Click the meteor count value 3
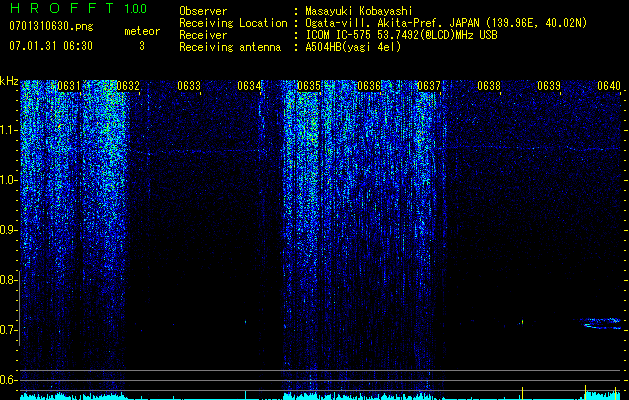The width and height of the screenshot is (629, 400). click(142, 46)
